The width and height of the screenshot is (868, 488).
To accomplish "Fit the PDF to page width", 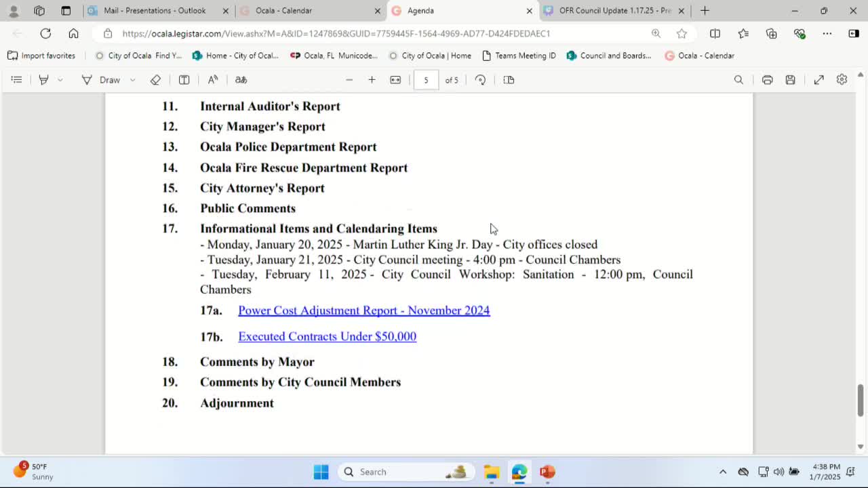I will pos(395,79).
